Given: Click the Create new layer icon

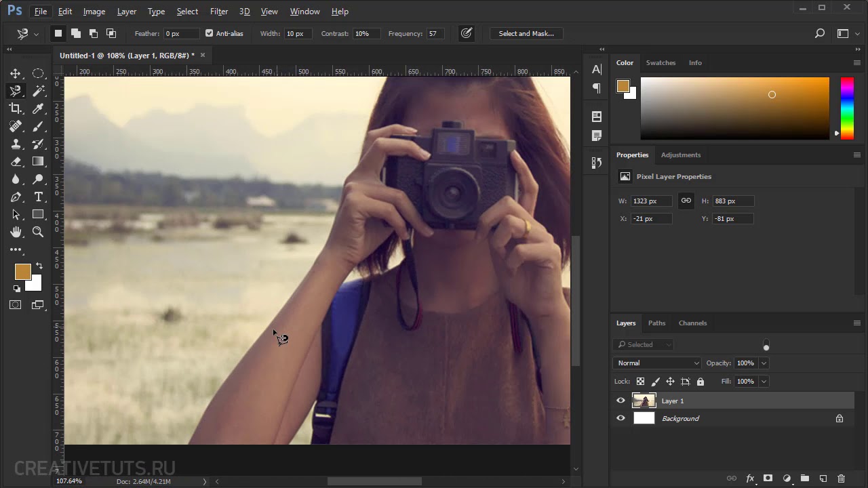Looking at the screenshot, I should [823, 479].
